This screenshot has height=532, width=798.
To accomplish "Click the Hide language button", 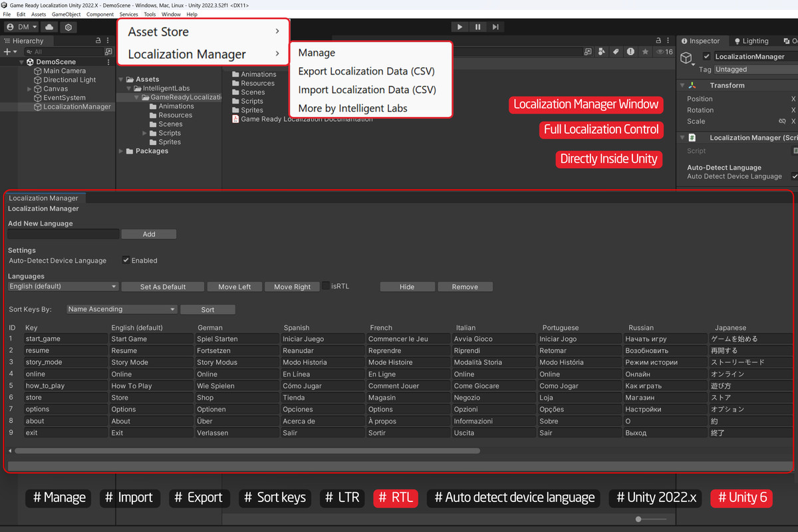I will pos(407,287).
